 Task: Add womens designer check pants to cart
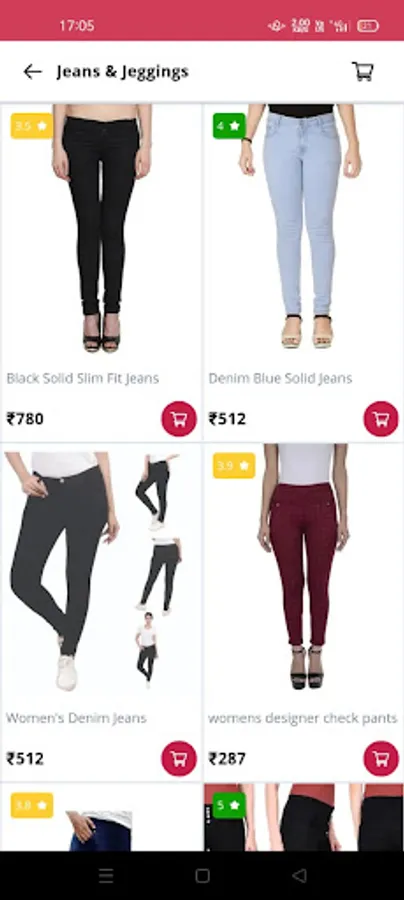click(381, 759)
